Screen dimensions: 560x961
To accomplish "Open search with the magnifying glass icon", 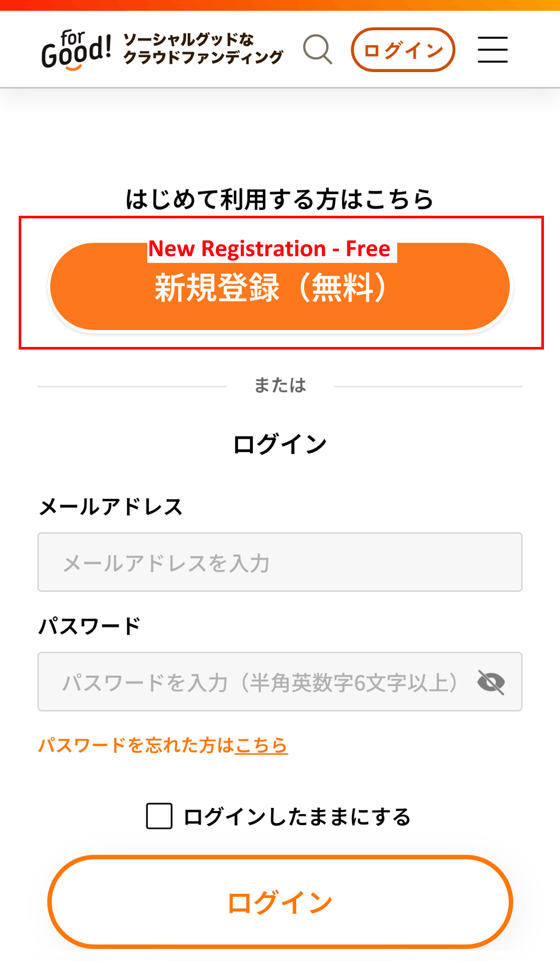I will point(317,50).
